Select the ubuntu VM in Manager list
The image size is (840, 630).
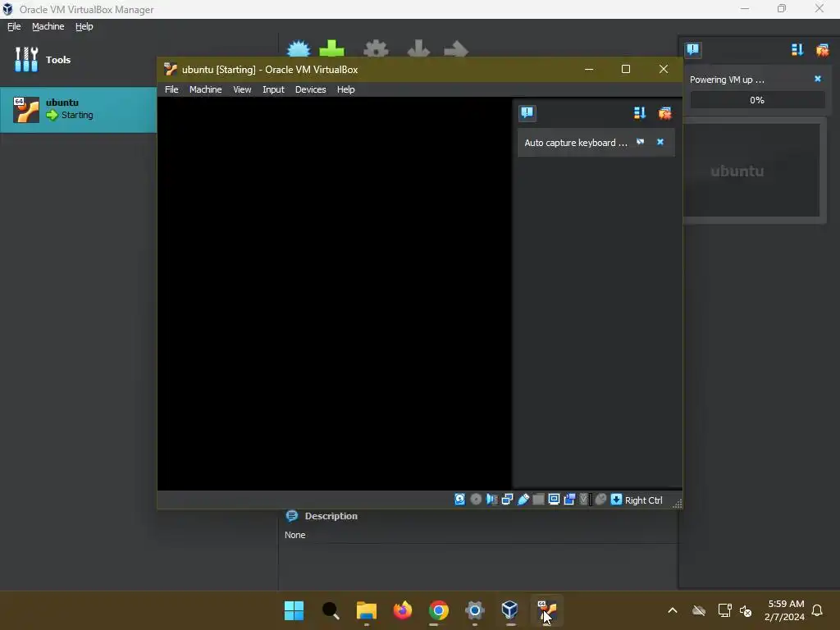click(x=78, y=110)
